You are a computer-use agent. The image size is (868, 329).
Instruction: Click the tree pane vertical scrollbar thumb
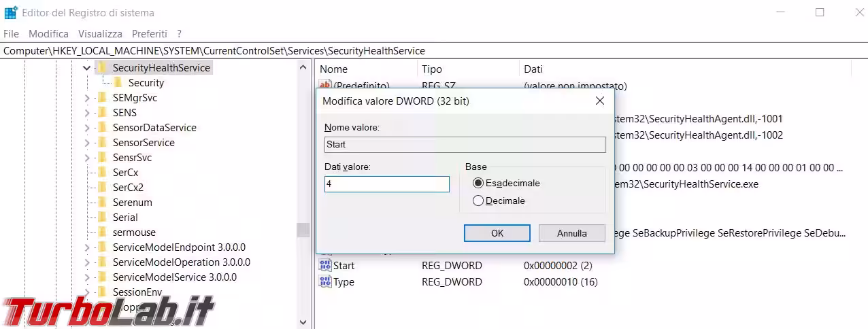click(303, 230)
